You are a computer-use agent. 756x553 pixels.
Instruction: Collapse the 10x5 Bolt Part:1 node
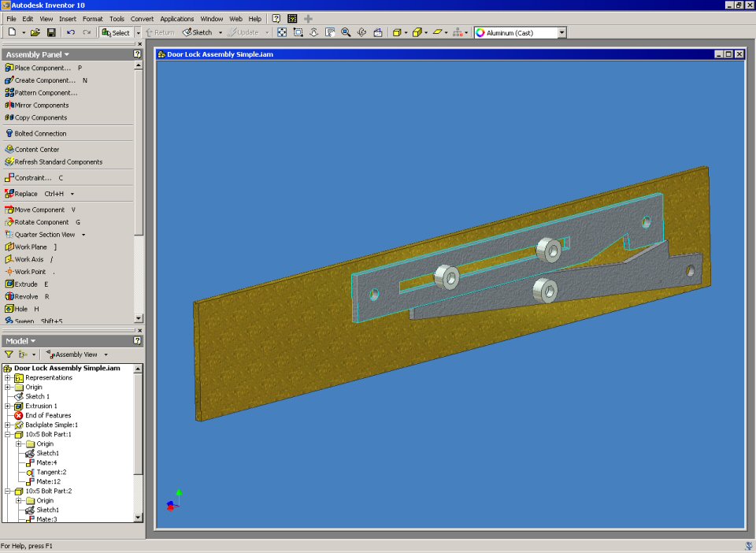8,434
